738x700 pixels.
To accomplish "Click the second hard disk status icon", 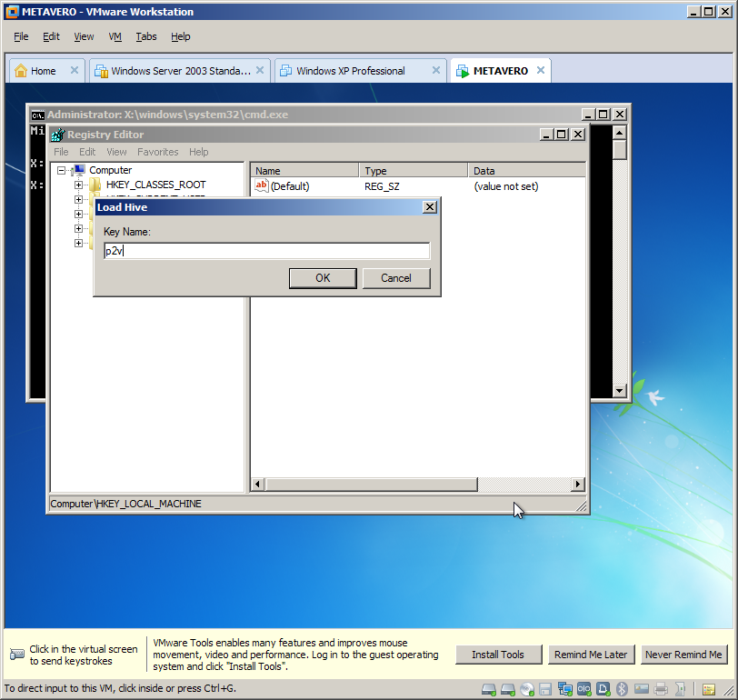I will (x=508, y=689).
